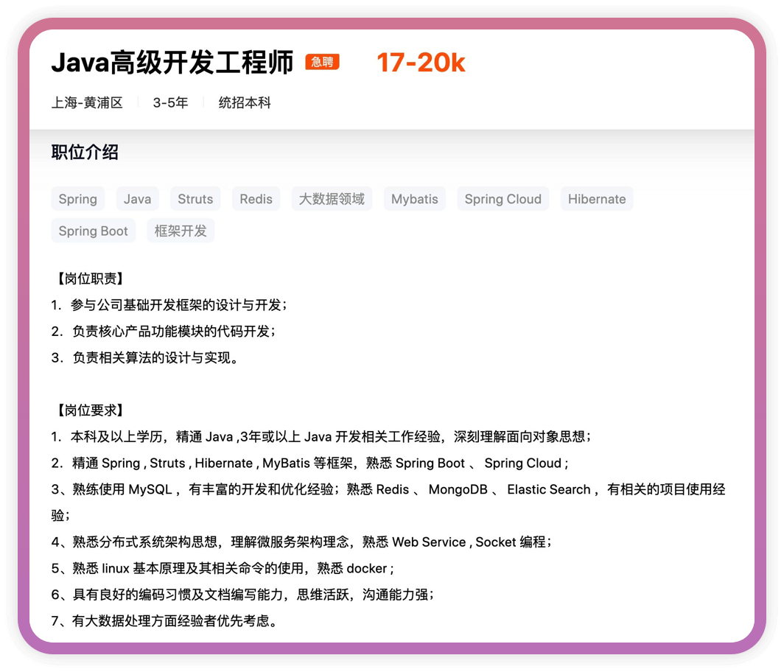
Task: Click the 3-5年 experience requirement
Action: point(170,102)
